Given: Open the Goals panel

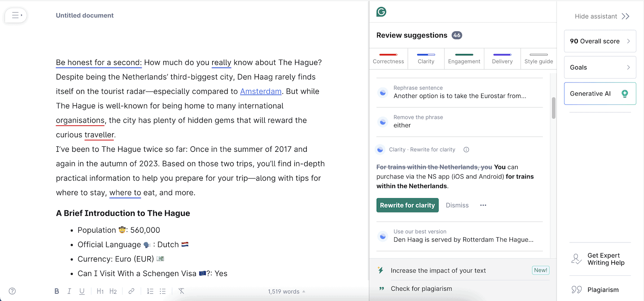Looking at the screenshot, I should tap(600, 68).
